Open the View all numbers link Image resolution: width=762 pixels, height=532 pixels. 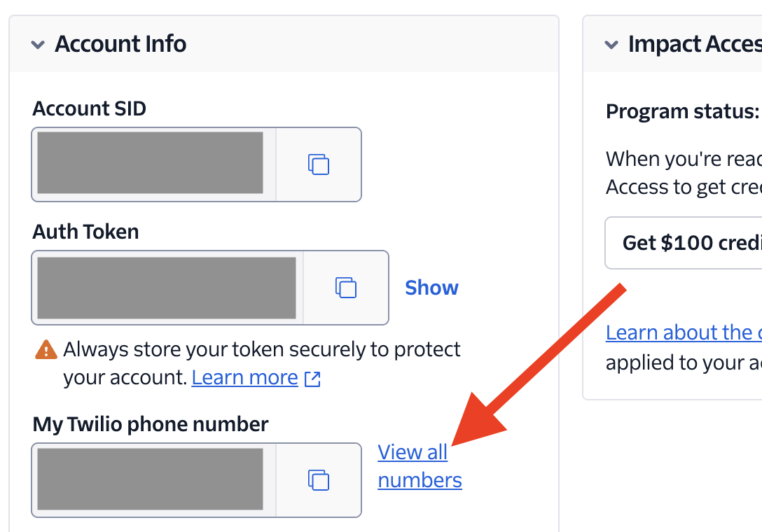click(420, 466)
